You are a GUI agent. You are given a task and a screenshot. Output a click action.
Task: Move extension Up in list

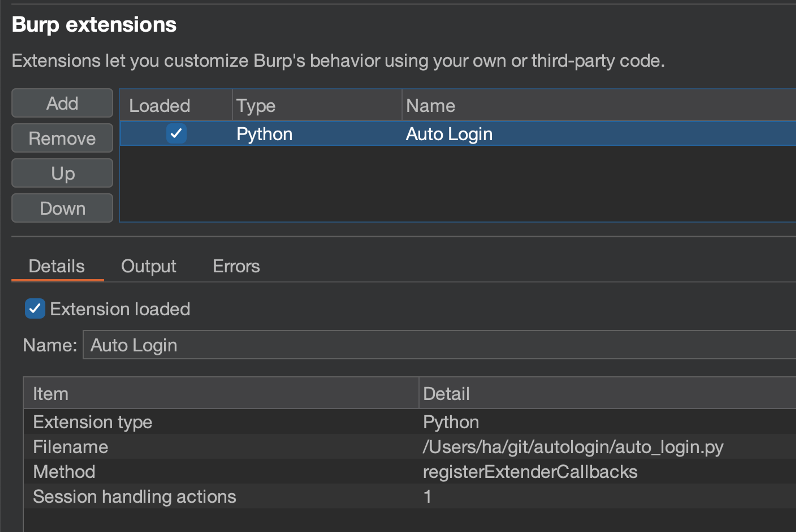[x=62, y=173]
